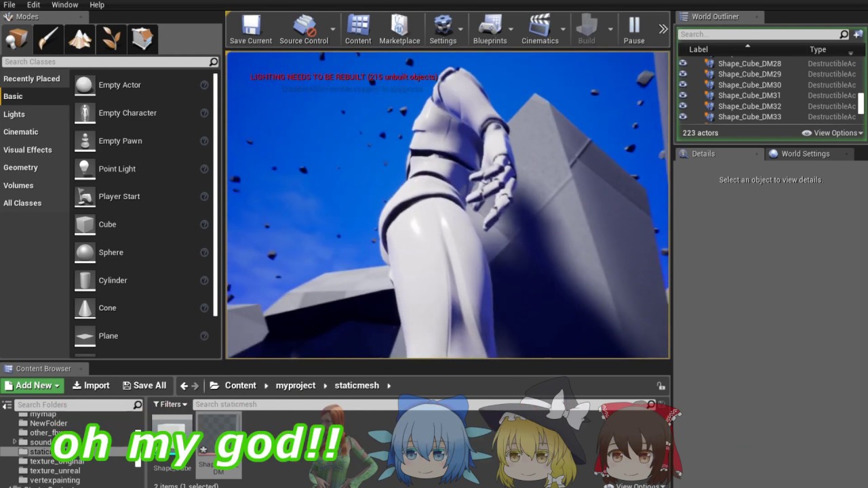Select the Foliage mode icon
The image size is (868, 488).
click(x=111, y=39)
